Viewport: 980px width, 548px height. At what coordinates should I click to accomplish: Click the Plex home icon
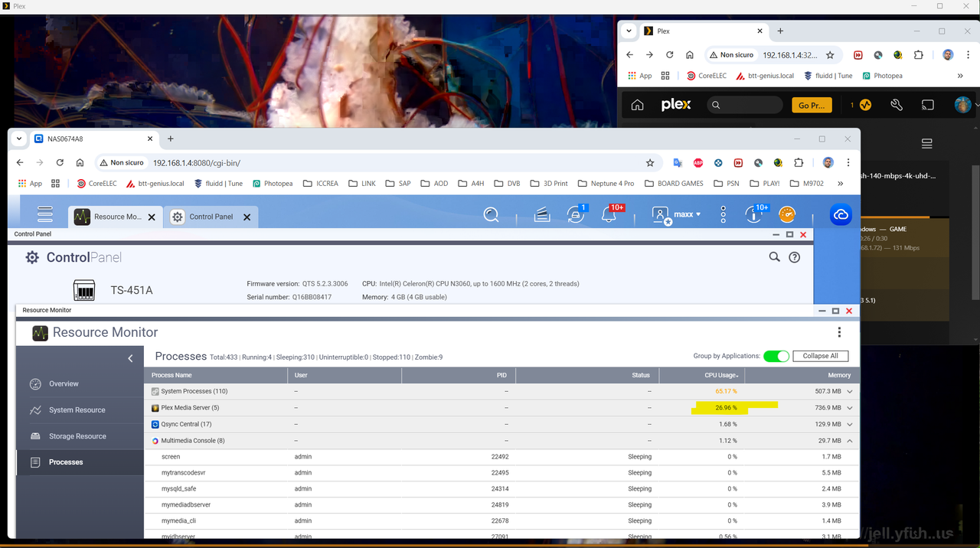[637, 105]
